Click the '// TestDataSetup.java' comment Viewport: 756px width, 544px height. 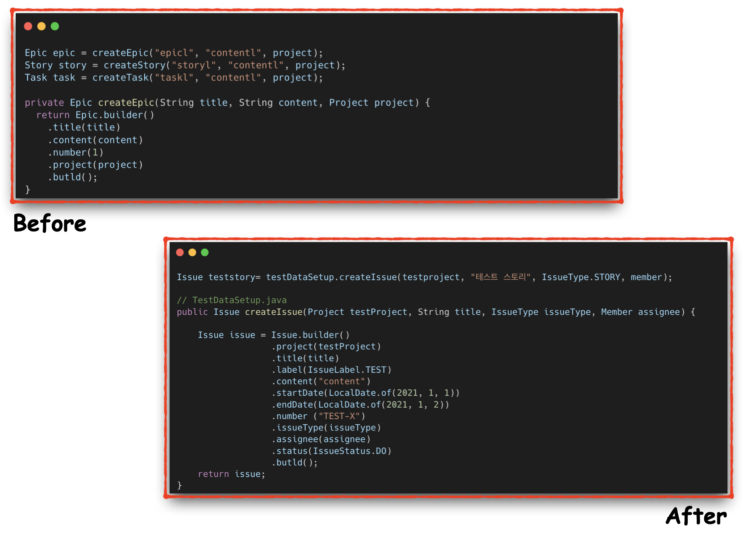(232, 300)
